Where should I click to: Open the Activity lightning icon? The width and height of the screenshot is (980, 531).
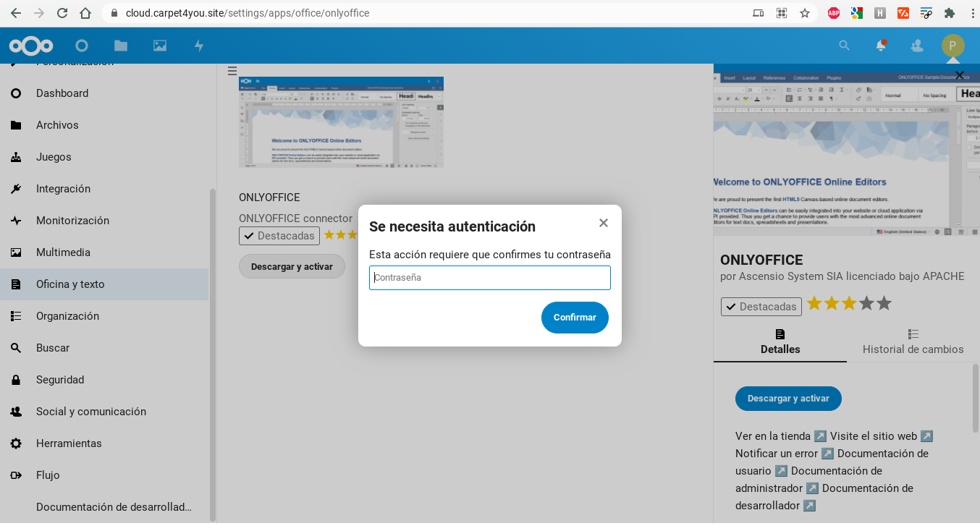click(199, 46)
